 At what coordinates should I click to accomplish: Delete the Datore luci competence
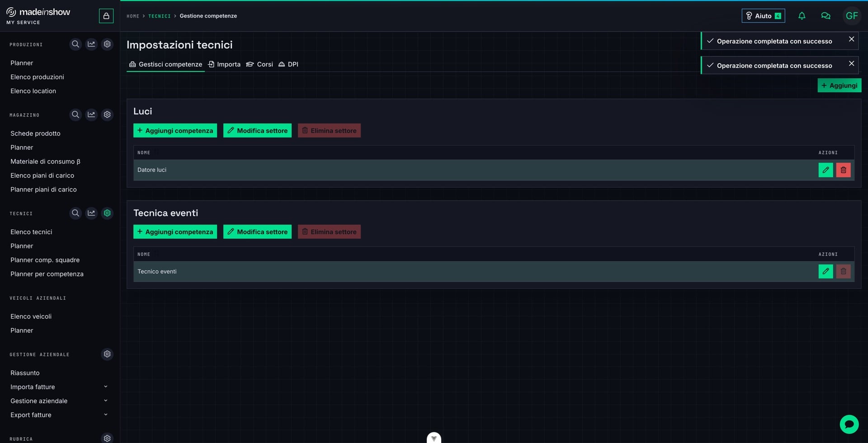tap(843, 170)
